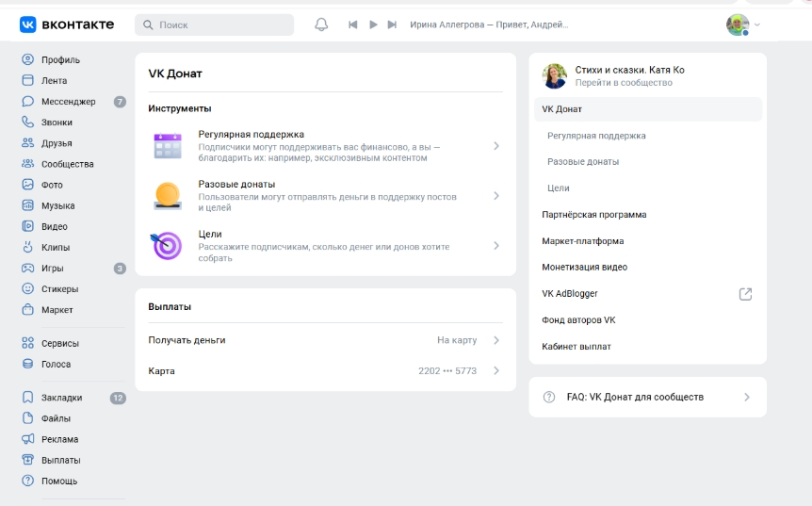812x506 pixels.
Task: Click Стихи и сказки. Катя Ко title
Action: pyautogui.click(x=629, y=70)
